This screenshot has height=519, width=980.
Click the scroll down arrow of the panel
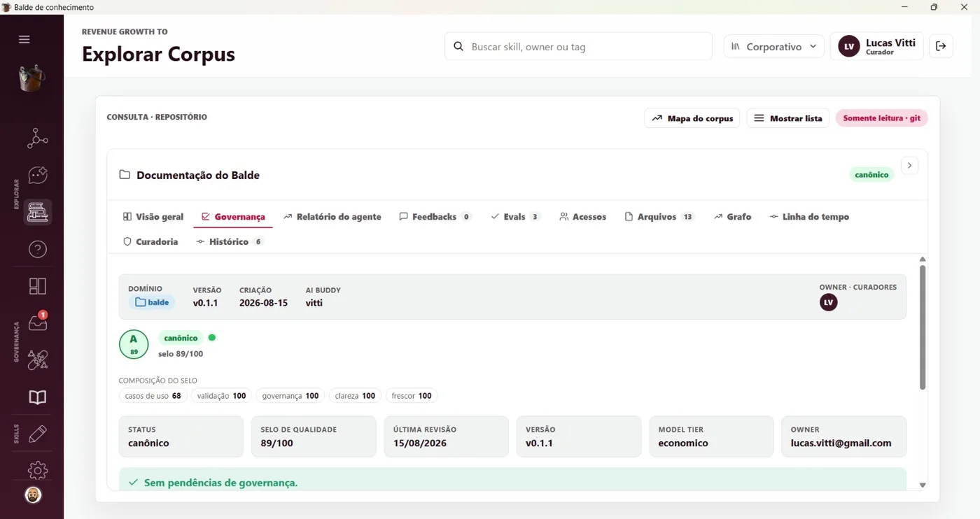coord(923,485)
